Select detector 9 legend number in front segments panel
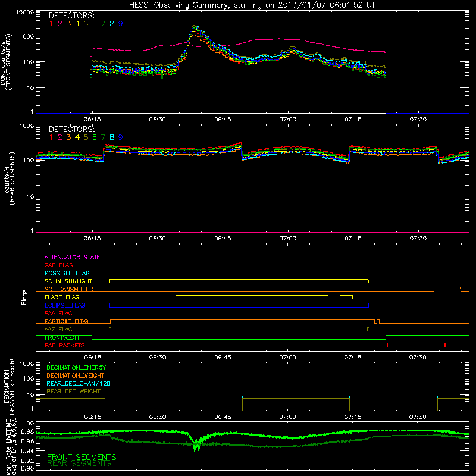Screen dimensions: 476x476 point(121,24)
